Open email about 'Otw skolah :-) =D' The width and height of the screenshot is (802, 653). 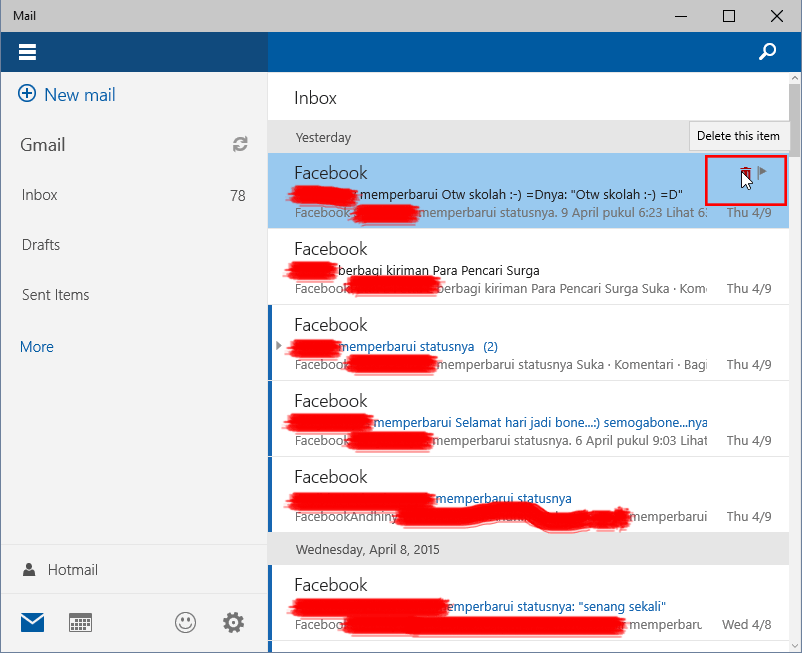[x=528, y=190]
